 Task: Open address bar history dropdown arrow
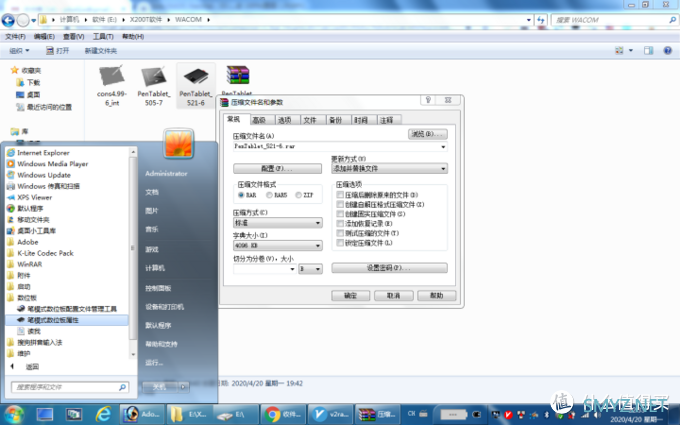click(x=528, y=20)
